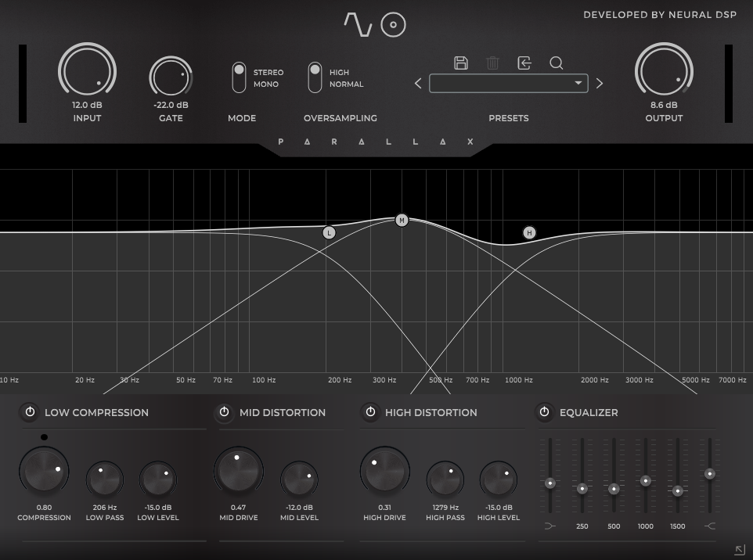This screenshot has height=560, width=753.
Task: Click the resize window arrow icon
Action: [x=739, y=550]
